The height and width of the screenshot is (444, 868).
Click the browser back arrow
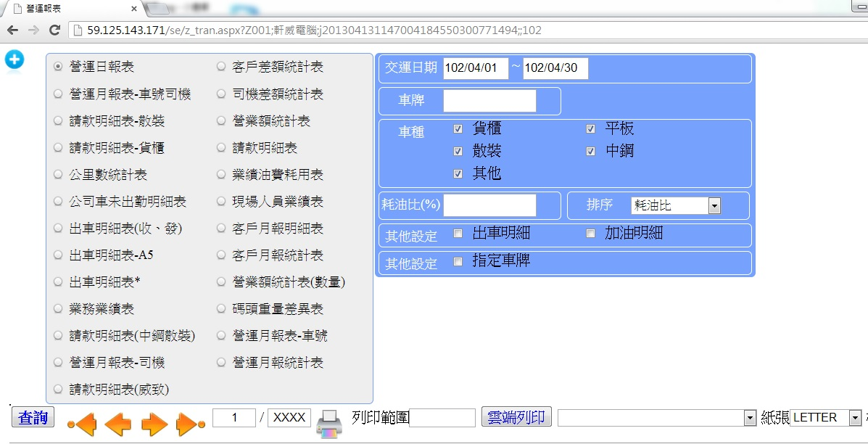pyautogui.click(x=13, y=30)
